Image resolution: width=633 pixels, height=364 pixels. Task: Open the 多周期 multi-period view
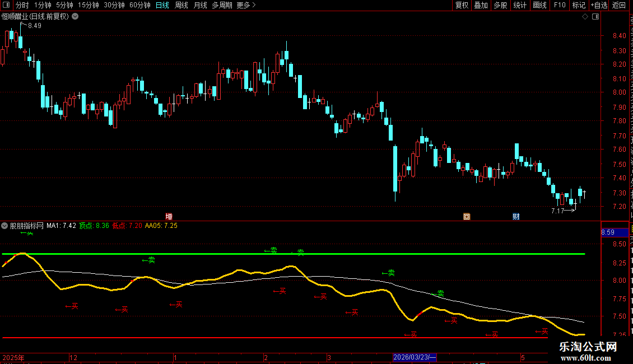tap(222, 5)
